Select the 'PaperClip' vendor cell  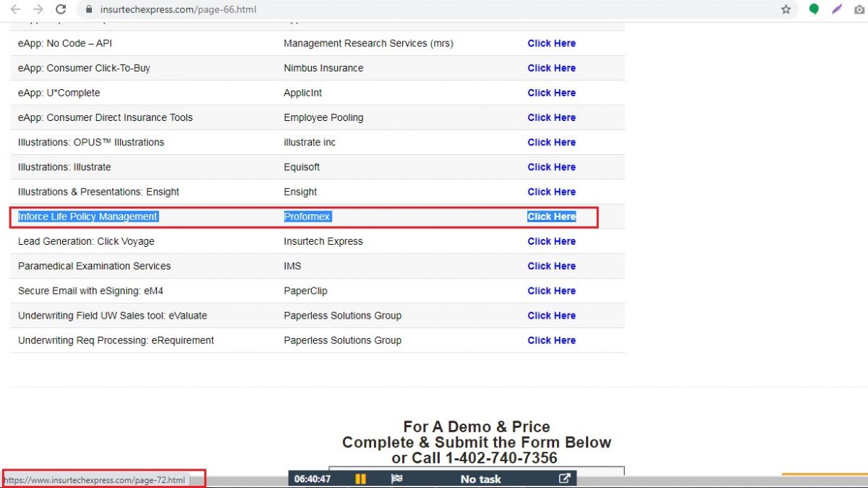305,291
